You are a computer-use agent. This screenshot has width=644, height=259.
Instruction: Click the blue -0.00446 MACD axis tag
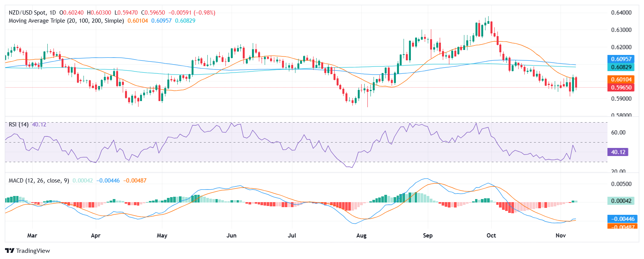[x=621, y=219]
